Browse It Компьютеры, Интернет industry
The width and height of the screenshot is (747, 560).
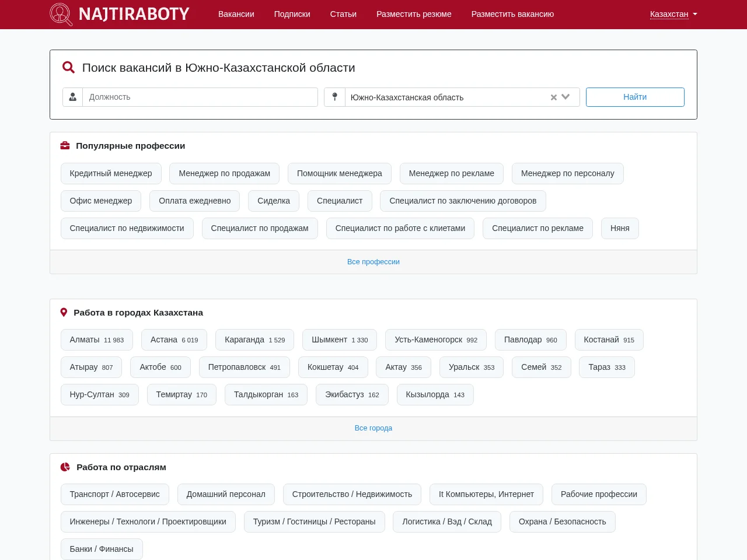coord(486,494)
